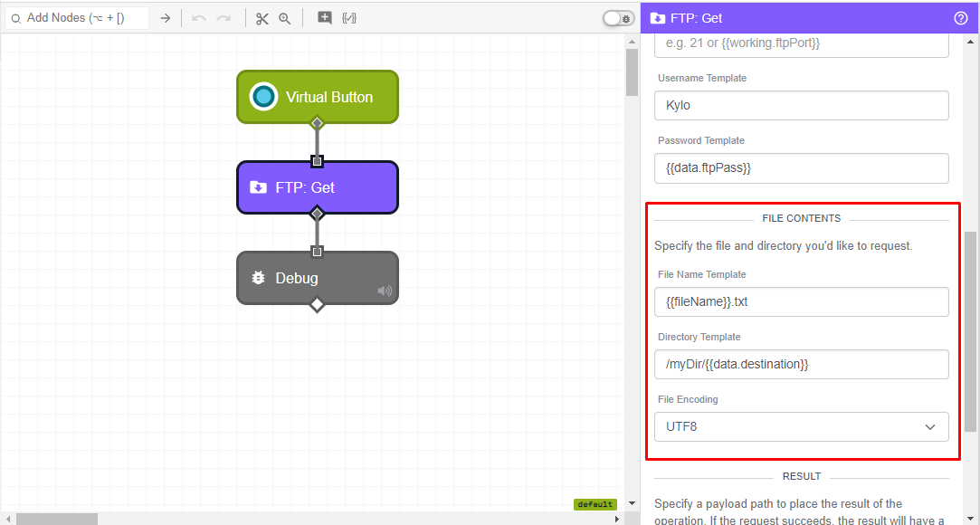The width and height of the screenshot is (980, 525).
Task: Click the zoom magnifier icon
Action: pos(284,18)
